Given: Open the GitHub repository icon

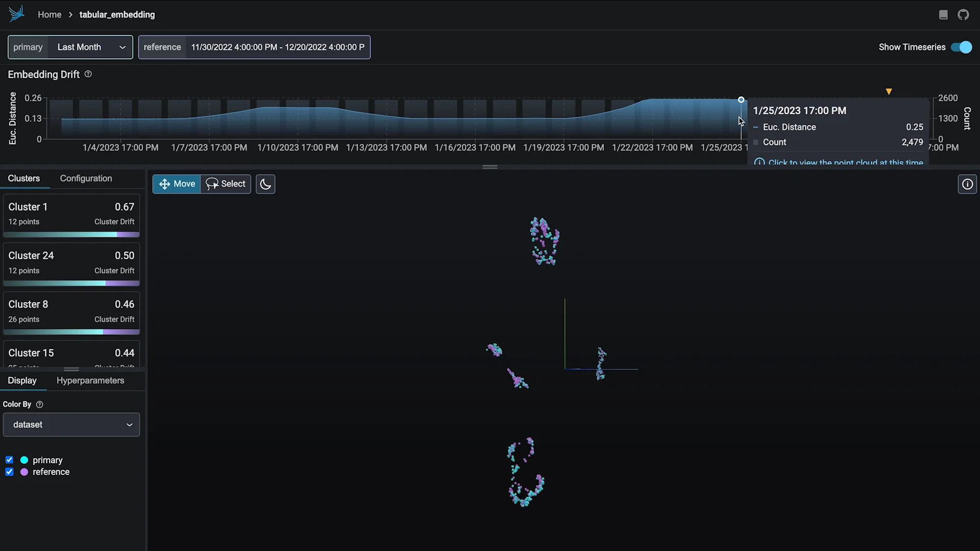Looking at the screenshot, I should [x=964, y=14].
